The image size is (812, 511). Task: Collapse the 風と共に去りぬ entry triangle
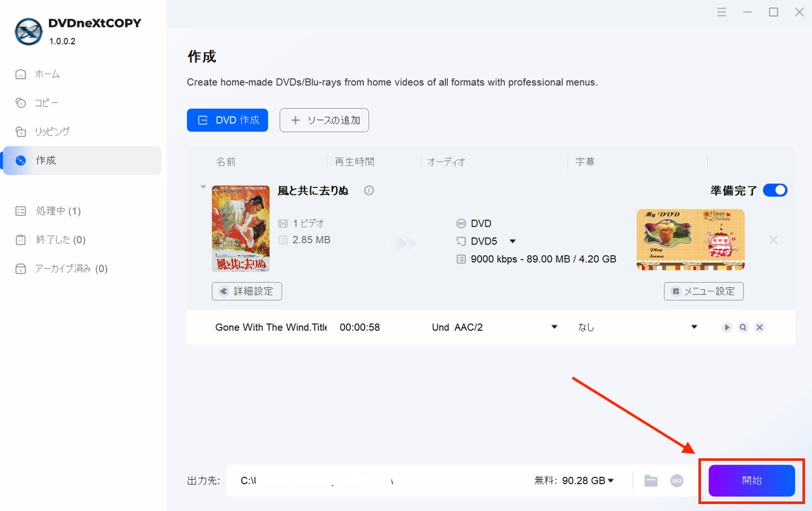coord(203,187)
